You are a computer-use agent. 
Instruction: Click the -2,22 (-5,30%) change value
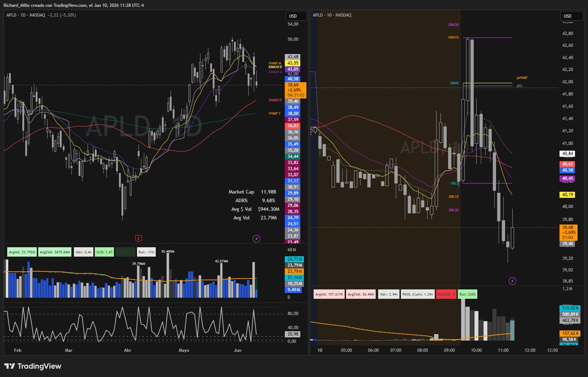pos(63,15)
